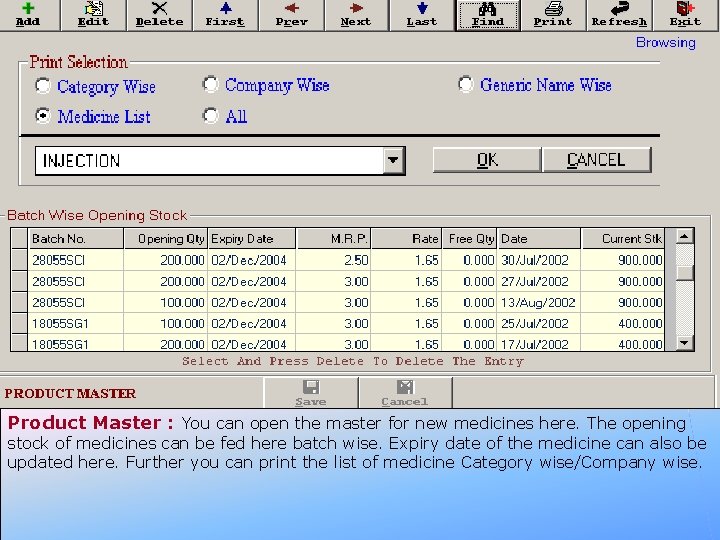This screenshot has width=720, height=540.
Task: Click the Exit toolbar icon
Action: [685, 15]
